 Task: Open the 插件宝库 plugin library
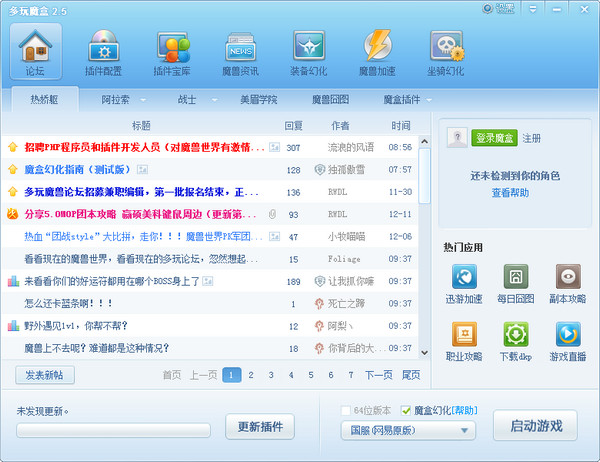(x=173, y=52)
